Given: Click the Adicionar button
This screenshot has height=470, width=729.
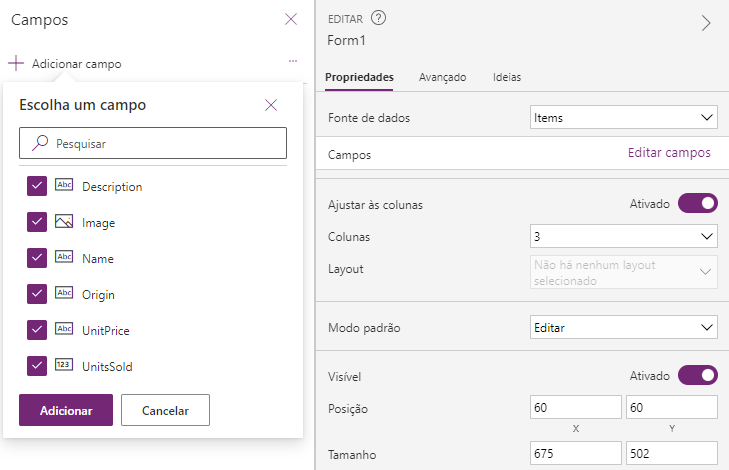Looking at the screenshot, I should click(x=66, y=410).
